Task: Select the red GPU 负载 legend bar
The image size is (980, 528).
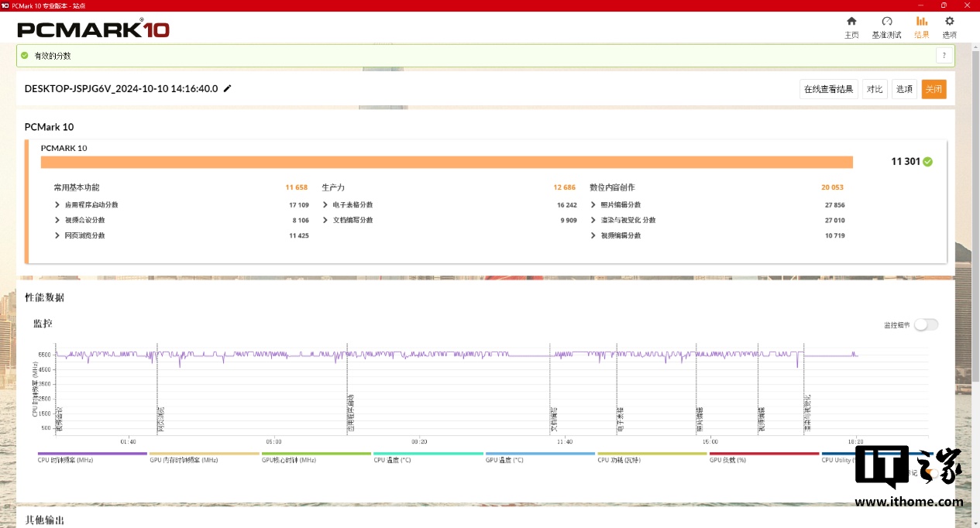Action: point(764,454)
